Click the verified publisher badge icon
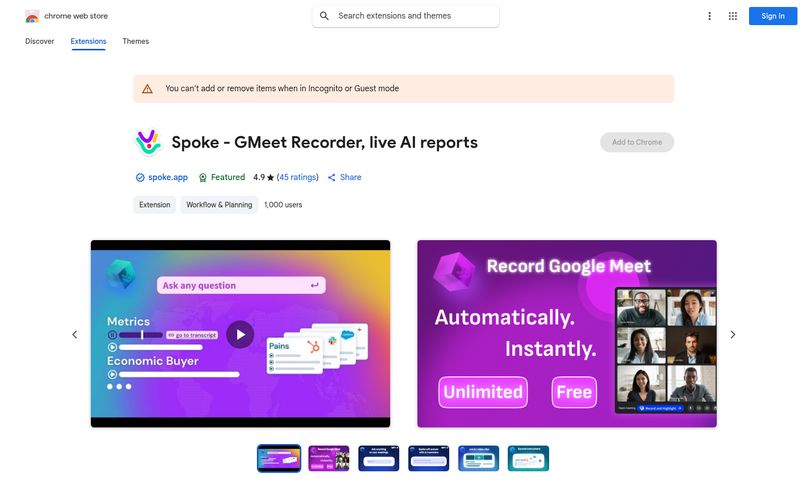Screen dimensions: 800x496 [140, 178]
